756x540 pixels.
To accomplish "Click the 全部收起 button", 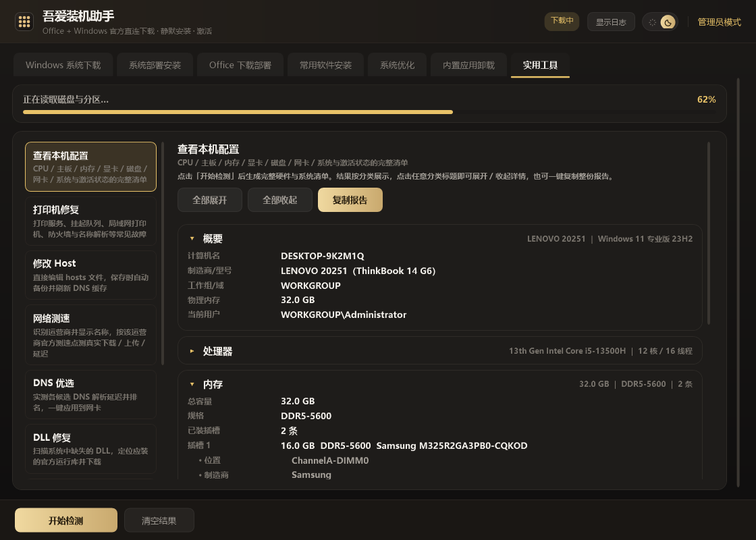I will 279,200.
